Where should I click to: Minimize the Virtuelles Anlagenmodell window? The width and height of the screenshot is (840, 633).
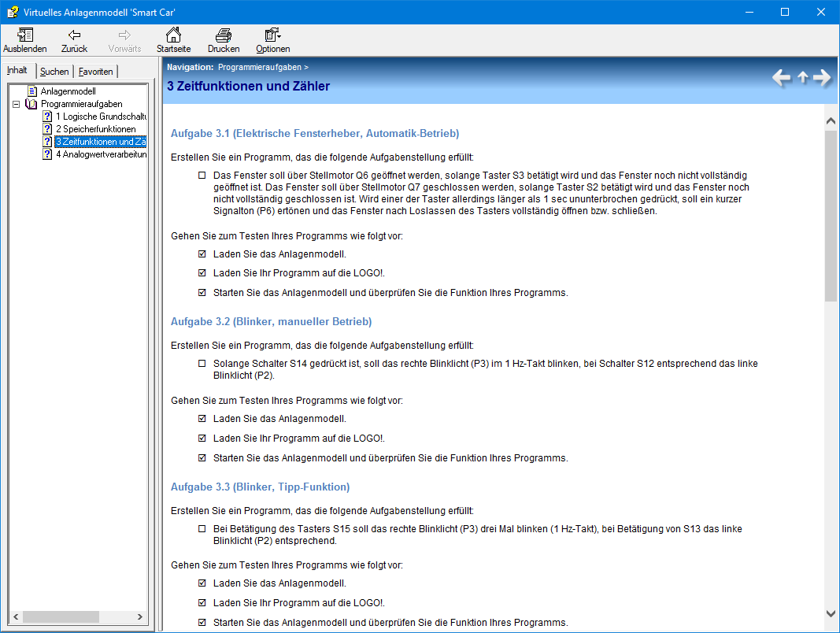pos(749,12)
